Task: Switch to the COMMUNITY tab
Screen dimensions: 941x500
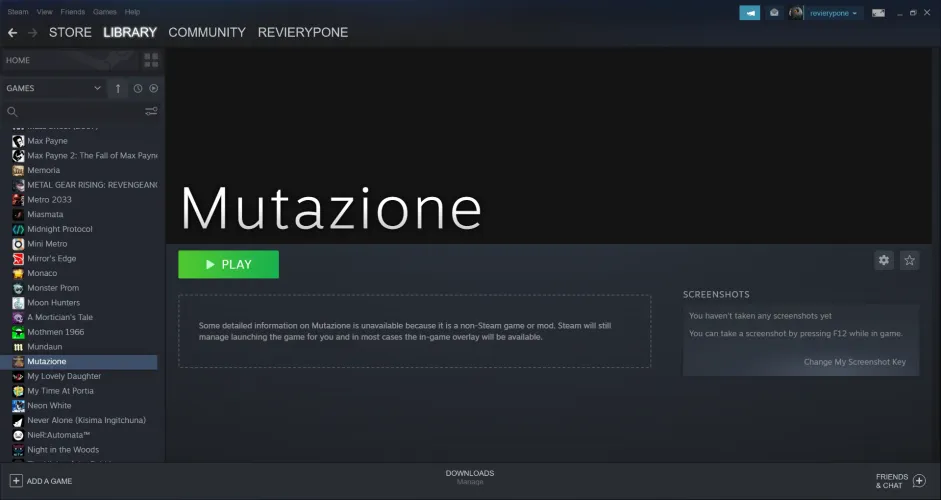Action: pyautogui.click(x=206, y=32)
